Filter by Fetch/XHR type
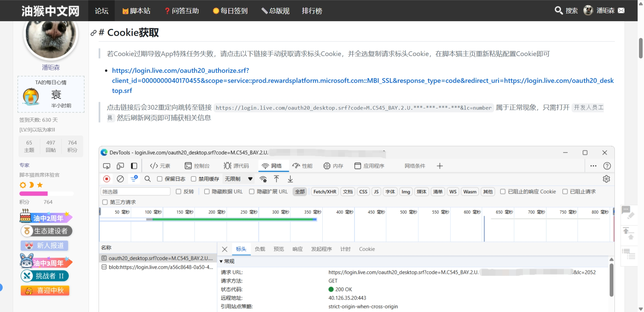Screen dimensions: 644x312 (325, 192)
